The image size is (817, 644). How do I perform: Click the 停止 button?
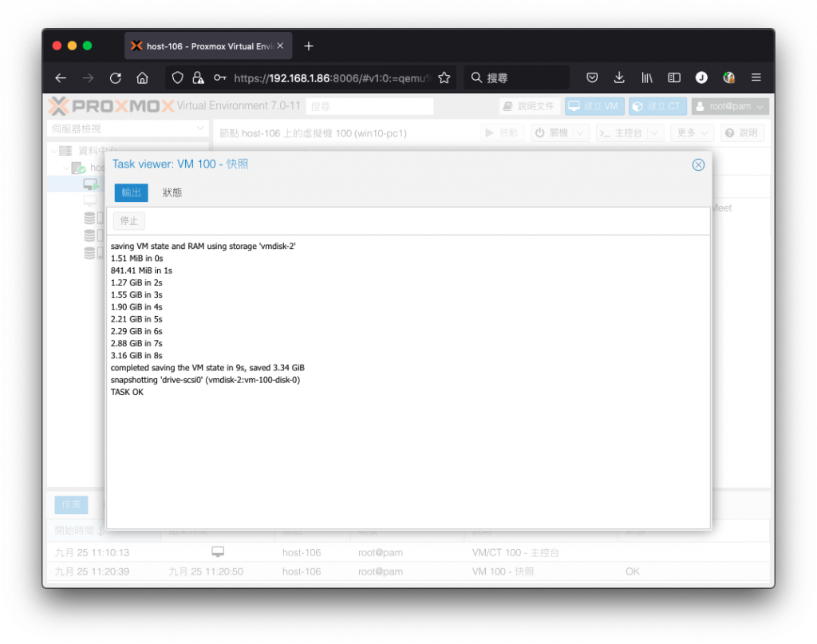[x=129, y=221]
